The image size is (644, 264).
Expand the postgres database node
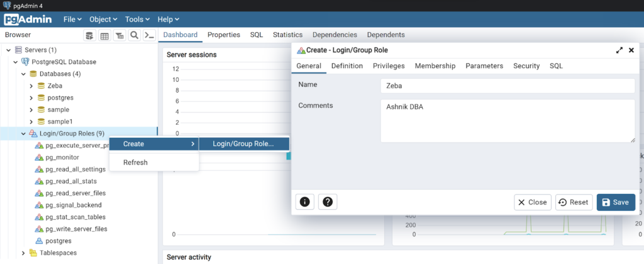(x=31, y=98)
